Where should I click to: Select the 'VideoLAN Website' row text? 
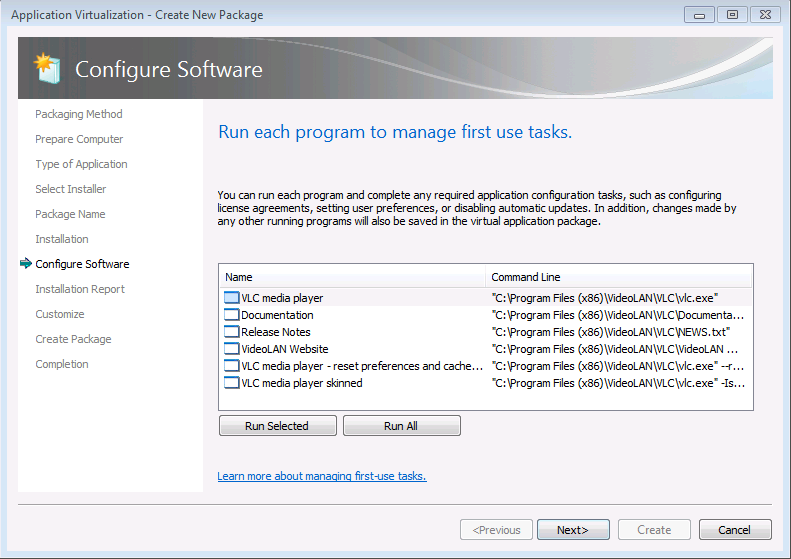point(285,349)
